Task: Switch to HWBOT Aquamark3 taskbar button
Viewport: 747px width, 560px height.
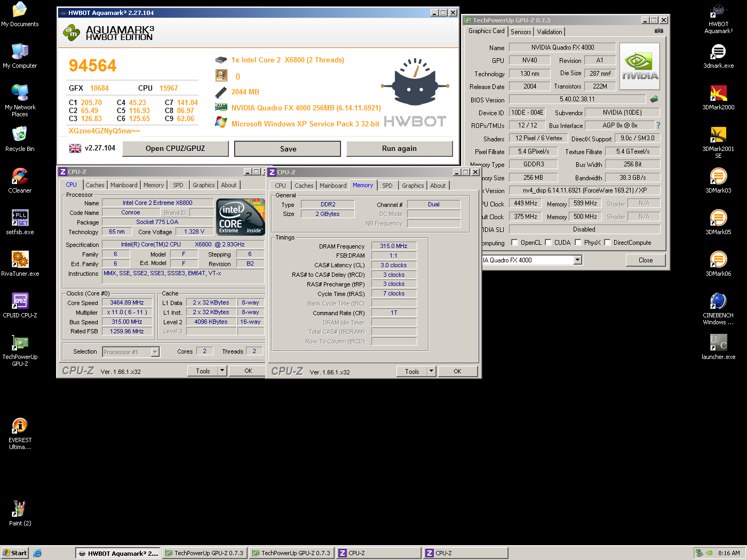Action: [118, 553]
